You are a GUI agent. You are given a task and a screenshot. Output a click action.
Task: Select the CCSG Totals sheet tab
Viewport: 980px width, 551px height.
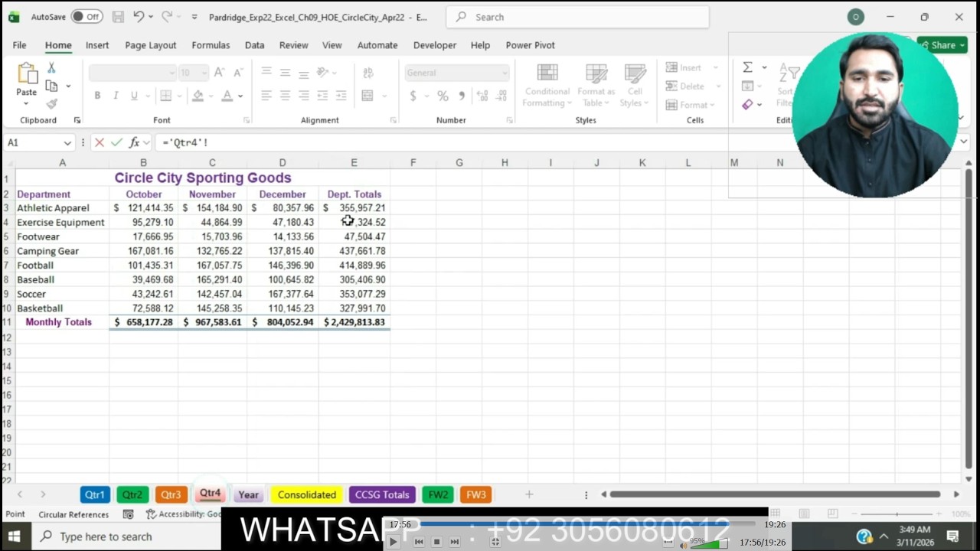click(x=382, y=494)
